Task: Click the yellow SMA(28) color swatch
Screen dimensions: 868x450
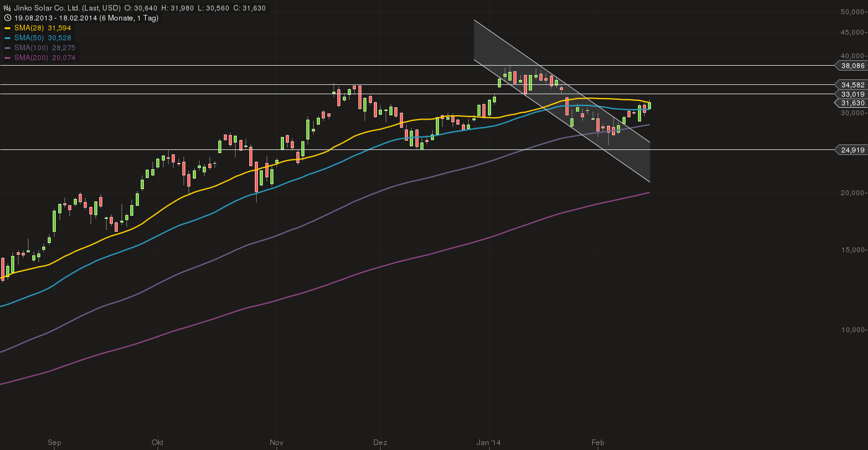Action: click(7, 28)
